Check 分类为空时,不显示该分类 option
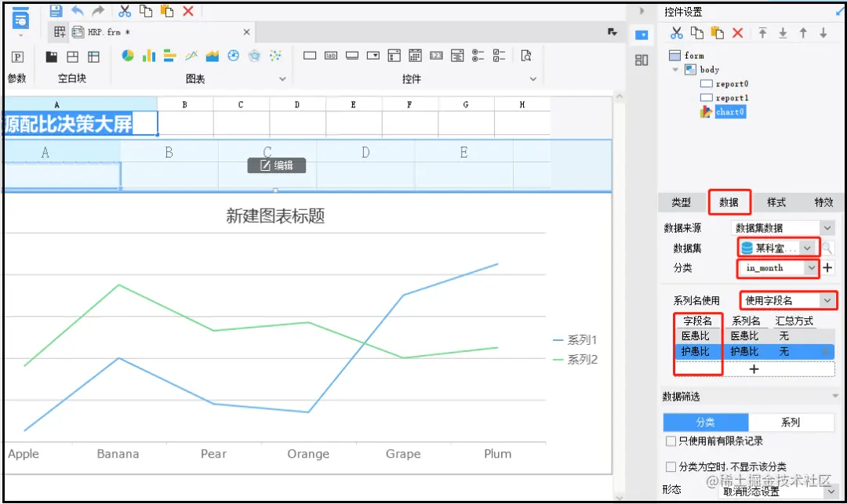Viewport: 847px width, 504px height. click(671, 466)
